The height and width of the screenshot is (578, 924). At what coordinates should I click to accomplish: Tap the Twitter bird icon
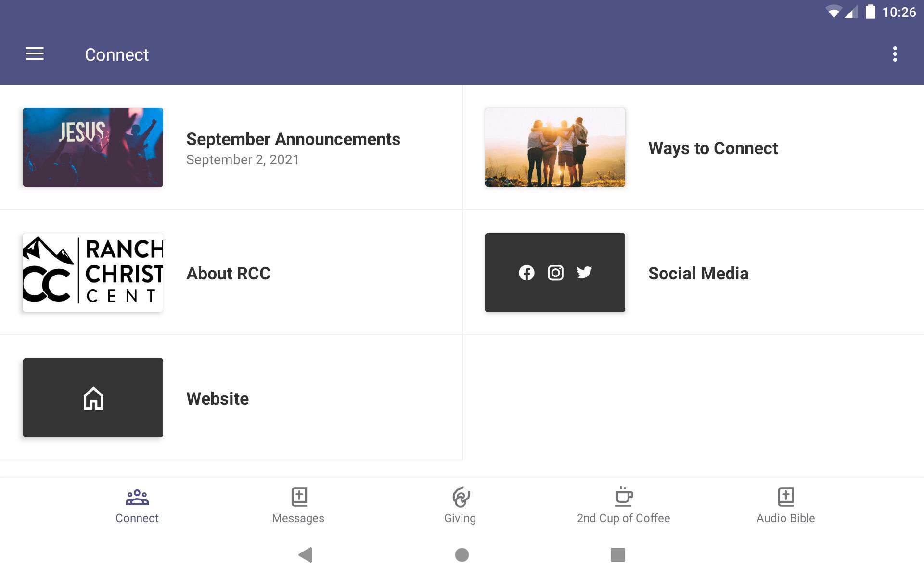pyautogui.click(x=584, y=273)
